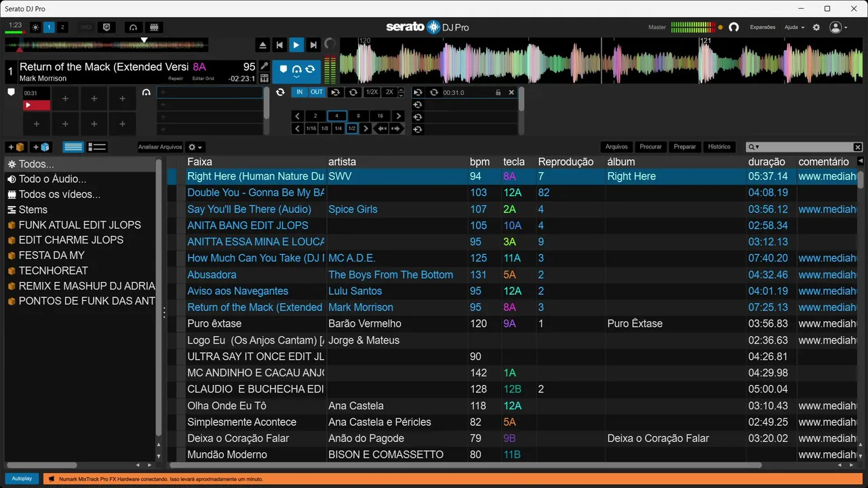The width and height of the screenshot is (868, 488).
Task: Skip to previous track on deck
Action: [279, 45]
